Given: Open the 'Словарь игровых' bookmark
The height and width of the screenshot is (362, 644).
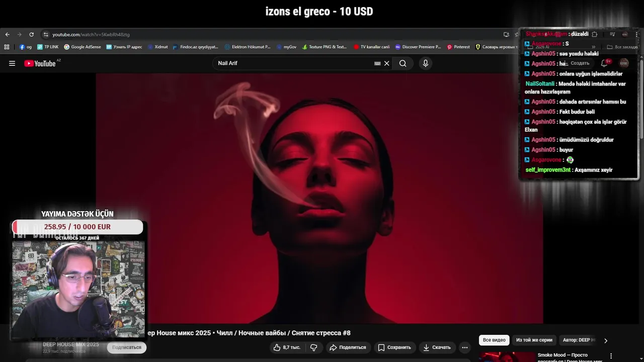Looking at the screenshot, I should [496, 47].
